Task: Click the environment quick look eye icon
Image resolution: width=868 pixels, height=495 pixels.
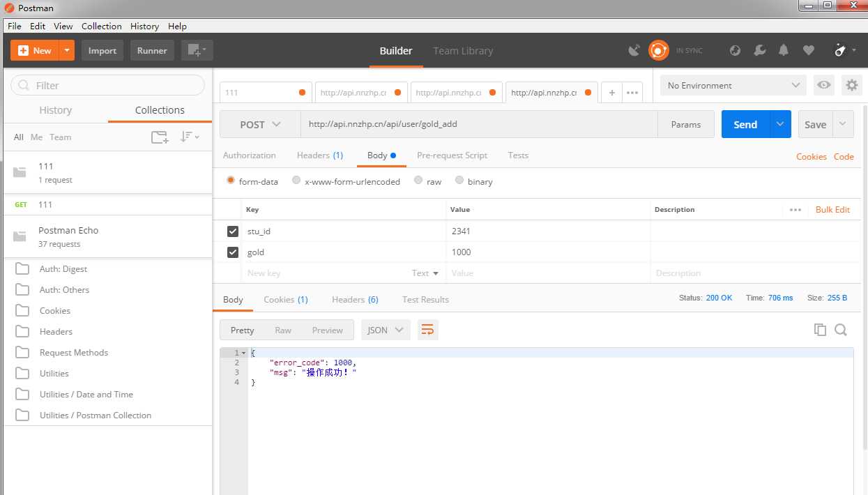Action: [x=824, y=85]
